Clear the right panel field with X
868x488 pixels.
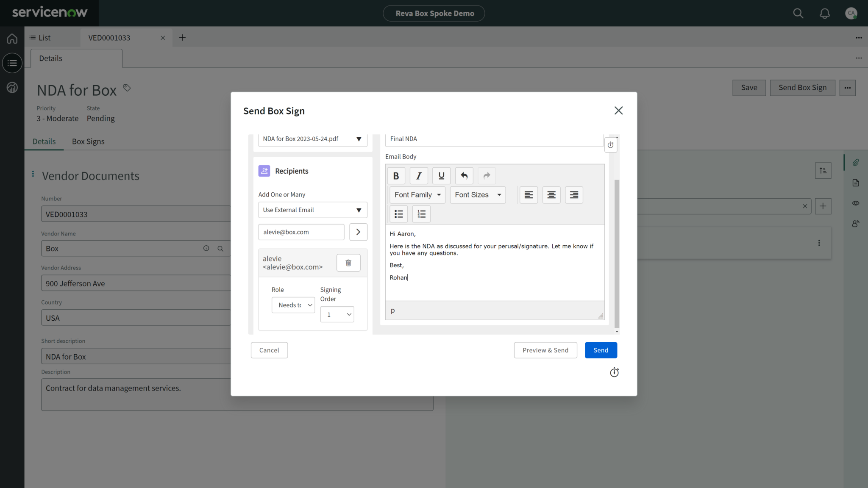click(805, 206)
